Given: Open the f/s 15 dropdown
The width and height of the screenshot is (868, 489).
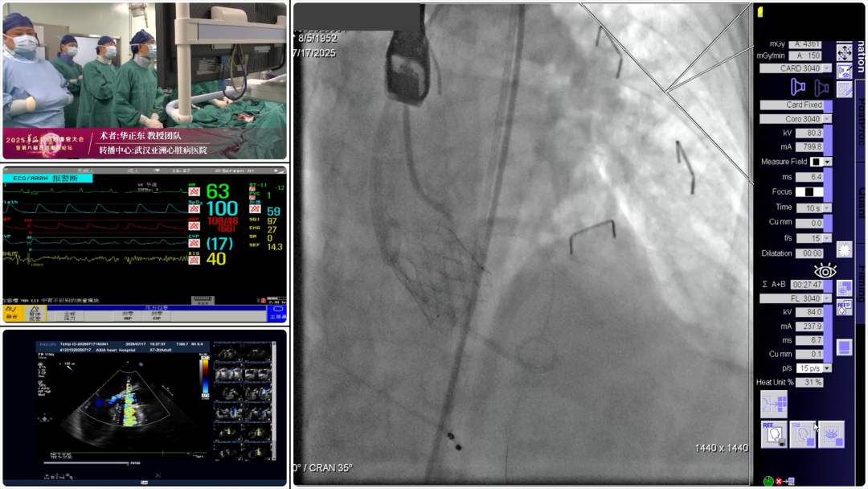Looking at the screenshot, I should pos(827,238).
